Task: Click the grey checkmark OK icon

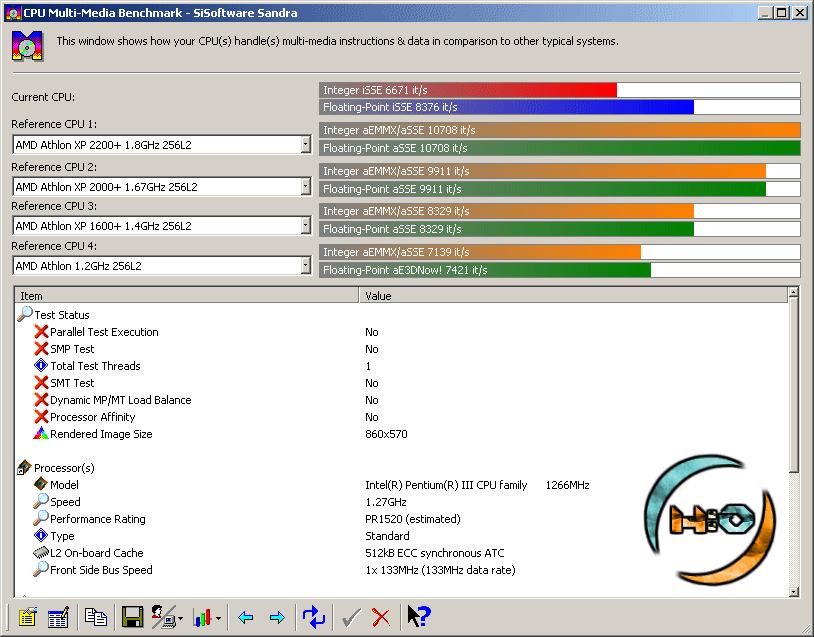Action: 351,617
